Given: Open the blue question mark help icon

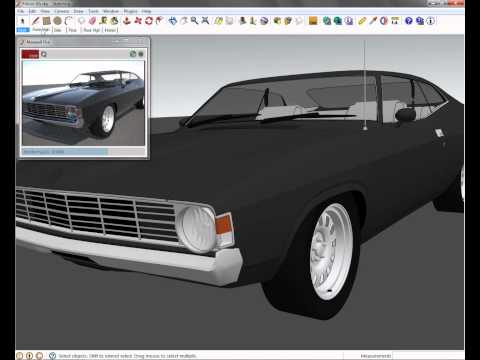Looking at the screenshot, I should (x=409, y=21).
